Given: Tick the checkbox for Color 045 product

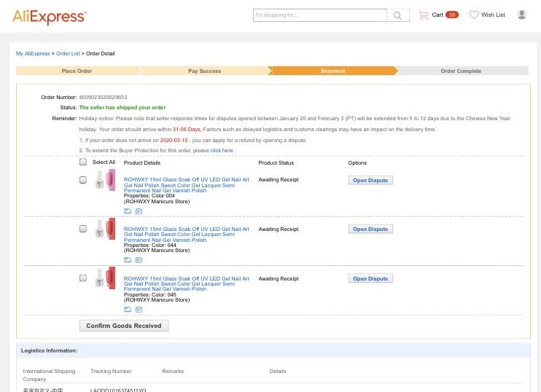Looking at the screenshot, I should click(x=83, y=278).
